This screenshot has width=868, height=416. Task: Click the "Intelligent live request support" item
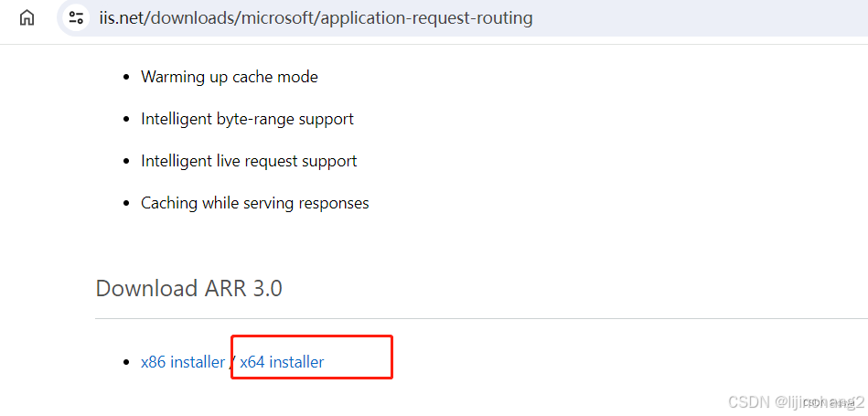tap(249, 161)
